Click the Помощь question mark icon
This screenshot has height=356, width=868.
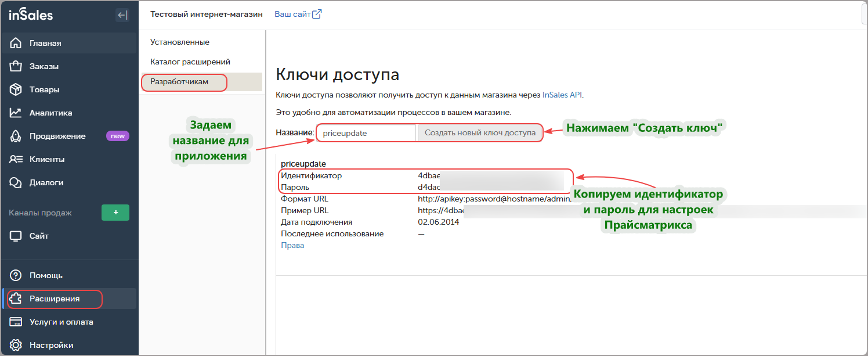[x=16, y=275]
